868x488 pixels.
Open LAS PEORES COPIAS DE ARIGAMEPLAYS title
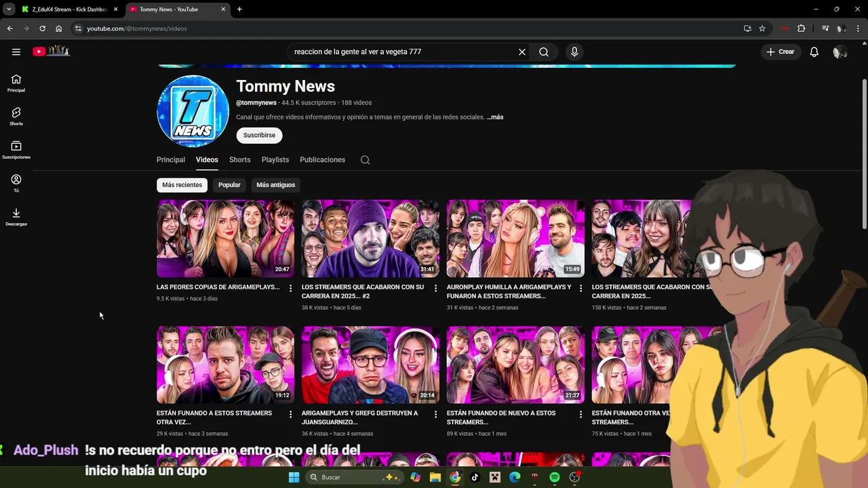point(218,287)
